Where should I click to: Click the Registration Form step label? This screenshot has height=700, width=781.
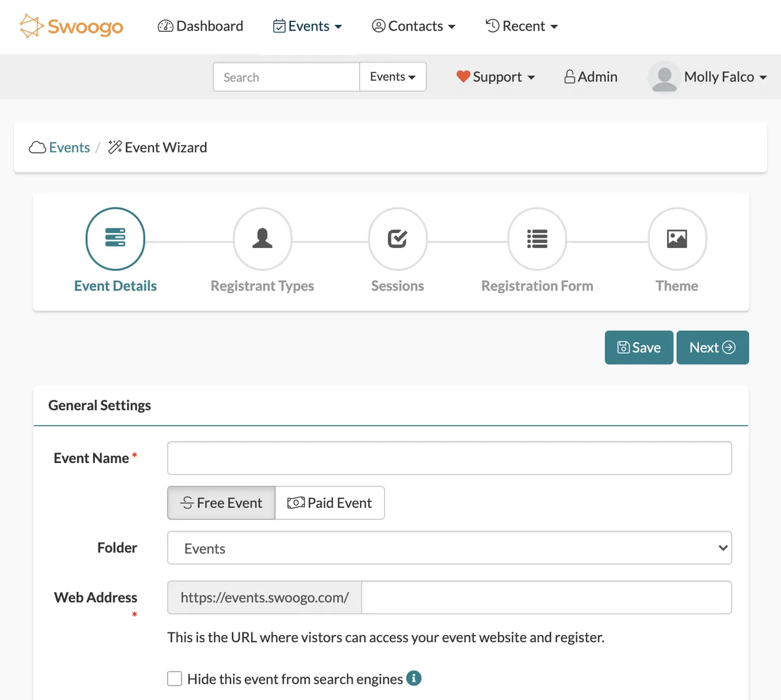[537, 286]
